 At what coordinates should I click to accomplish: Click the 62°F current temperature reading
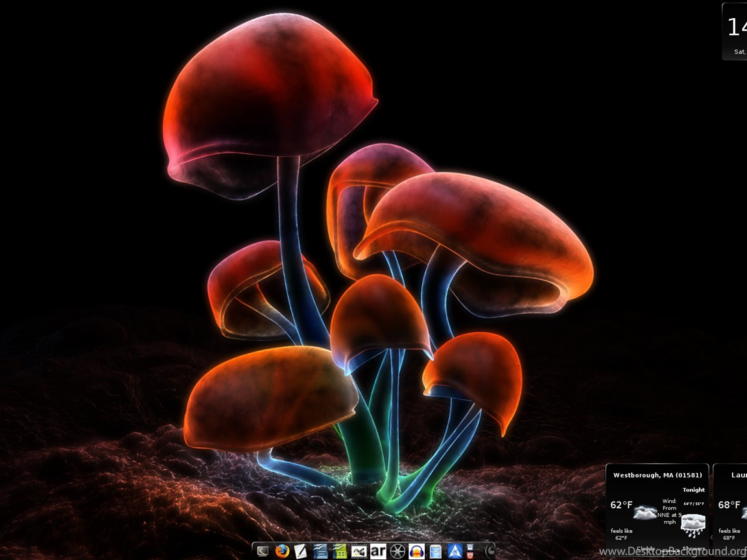tap(621, 505)
